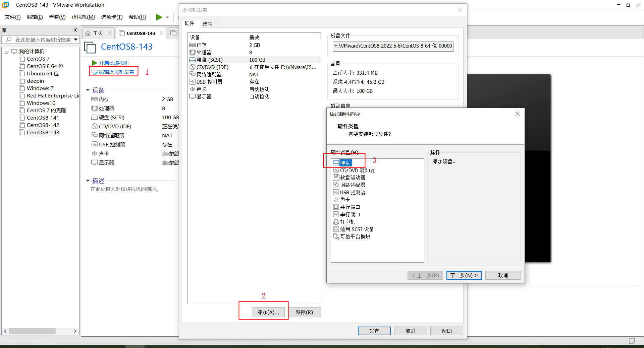Click the 磁盘文件 path field
This screenshot has width=644, height=348.
[393, 46]
